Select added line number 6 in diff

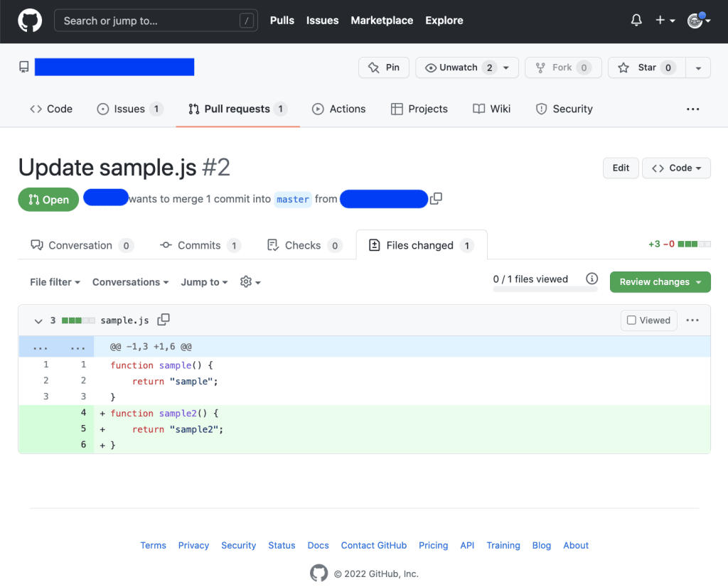click(x=84, y=445)
